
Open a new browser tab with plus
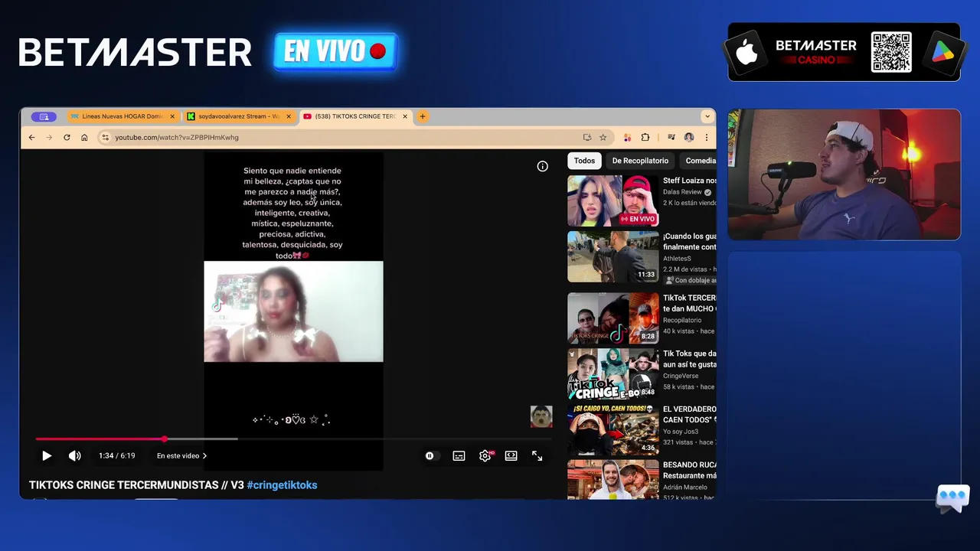click(423, 116)
